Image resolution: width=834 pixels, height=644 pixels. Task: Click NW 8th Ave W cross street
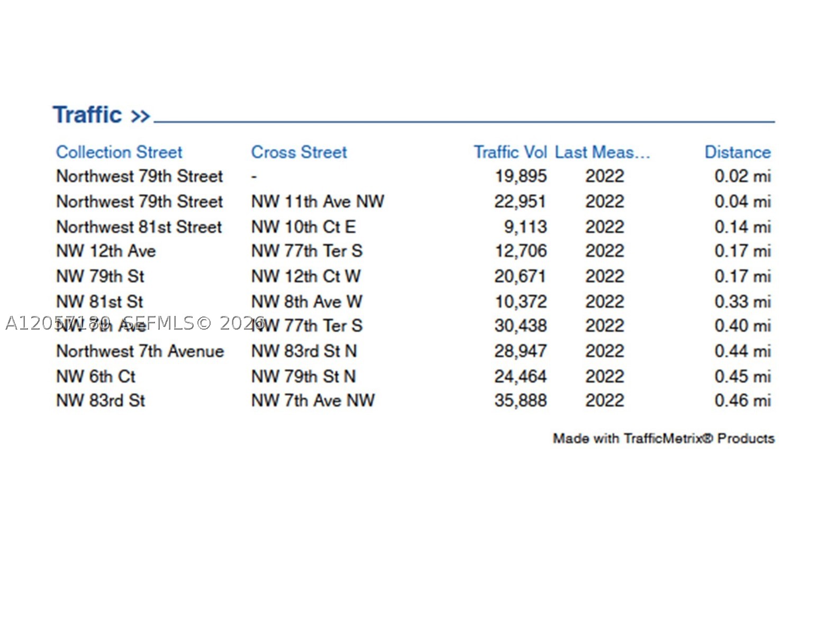point(306,302)
